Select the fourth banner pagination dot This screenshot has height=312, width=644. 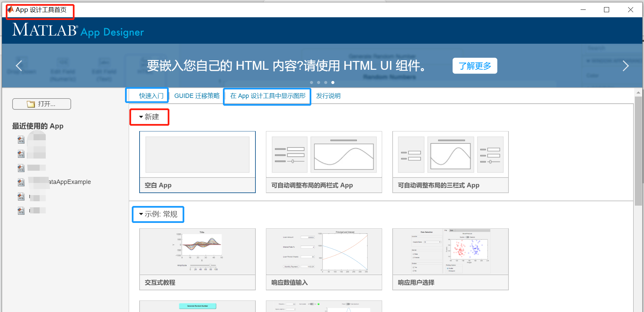333,82
